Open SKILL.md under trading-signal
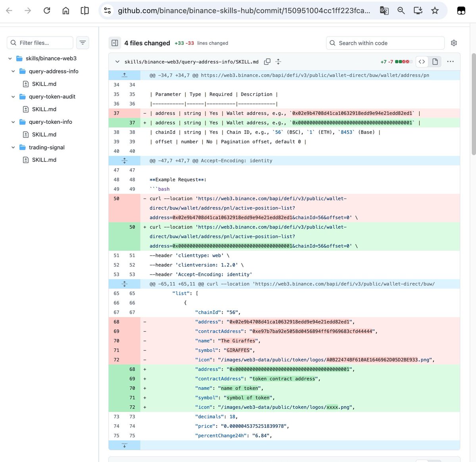The image size is (476, 462). 44,160
